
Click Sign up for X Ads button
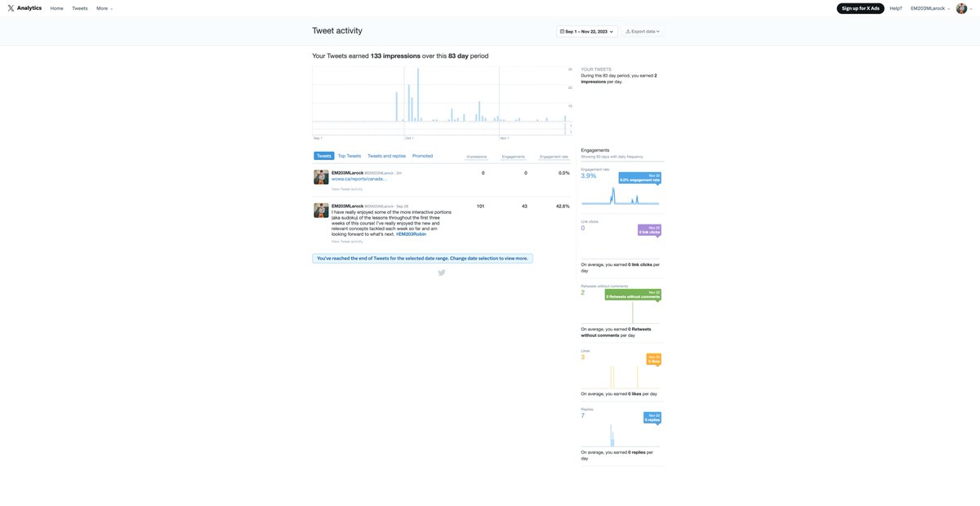(860, 8)
